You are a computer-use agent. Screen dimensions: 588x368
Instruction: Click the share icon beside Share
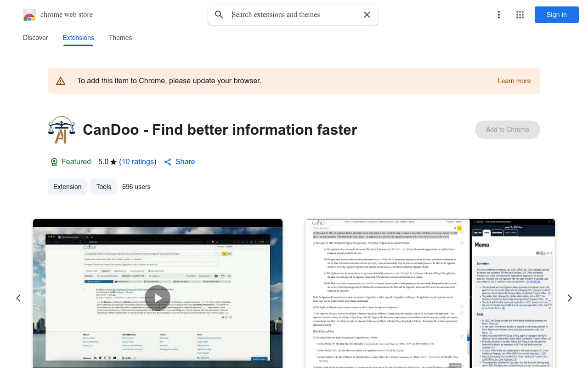(x=168, y=162)
